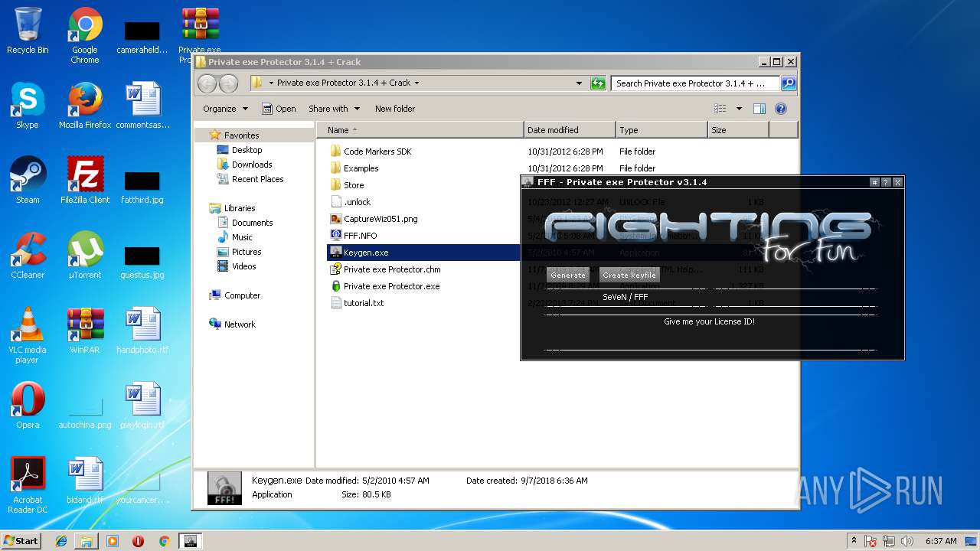
Task: Click the SeVeN / FFF name field
Action: pyautogui.click(x=709, y=297)
